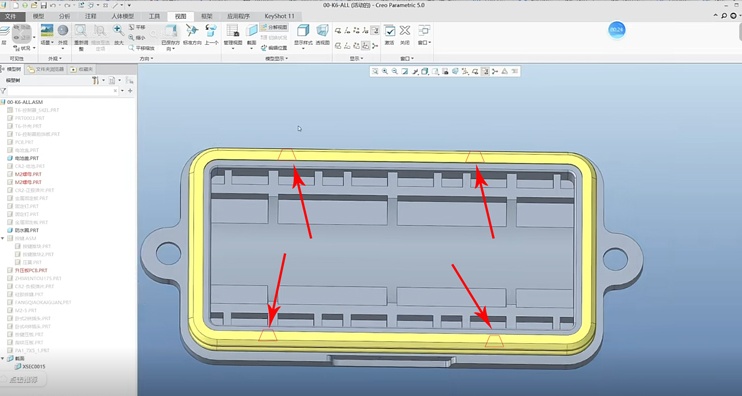Collapse the 按键.ASM subassembly in model tree
The image size is (742, 396).
(3, 238)
